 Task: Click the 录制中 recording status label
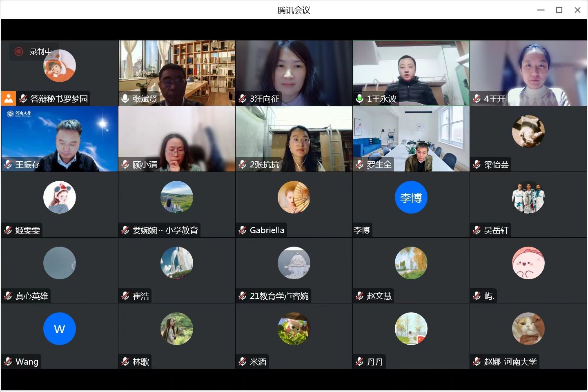(40, 52)
